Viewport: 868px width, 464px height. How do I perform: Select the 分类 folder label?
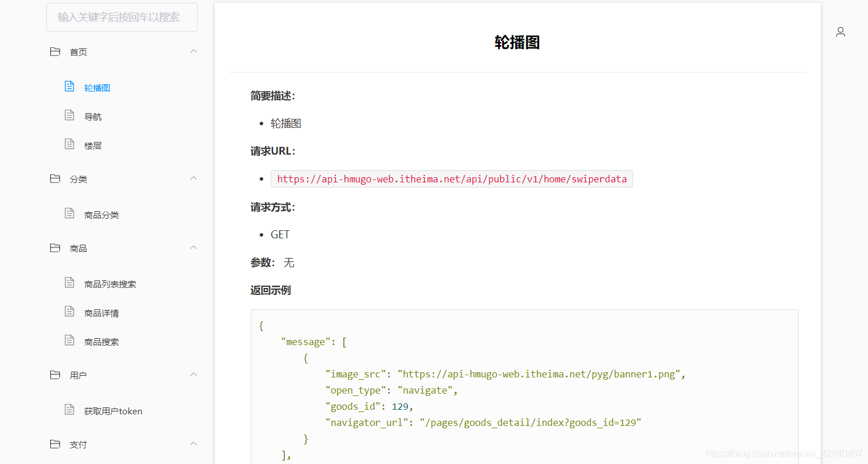pyautogui.click(x=78, y=179)
